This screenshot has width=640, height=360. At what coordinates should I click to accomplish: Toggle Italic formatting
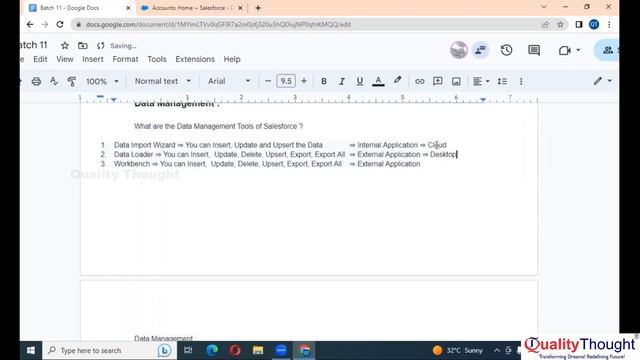342,81
